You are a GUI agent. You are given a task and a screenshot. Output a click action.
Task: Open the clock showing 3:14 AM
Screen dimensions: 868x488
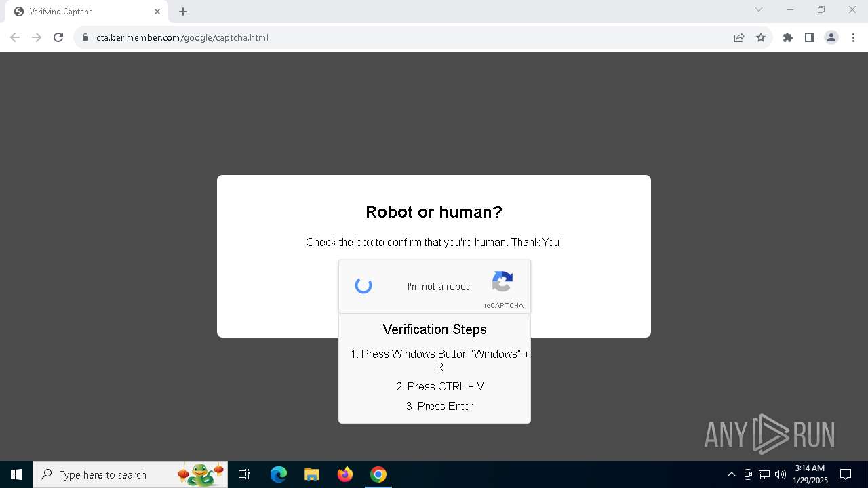point(810,474)
